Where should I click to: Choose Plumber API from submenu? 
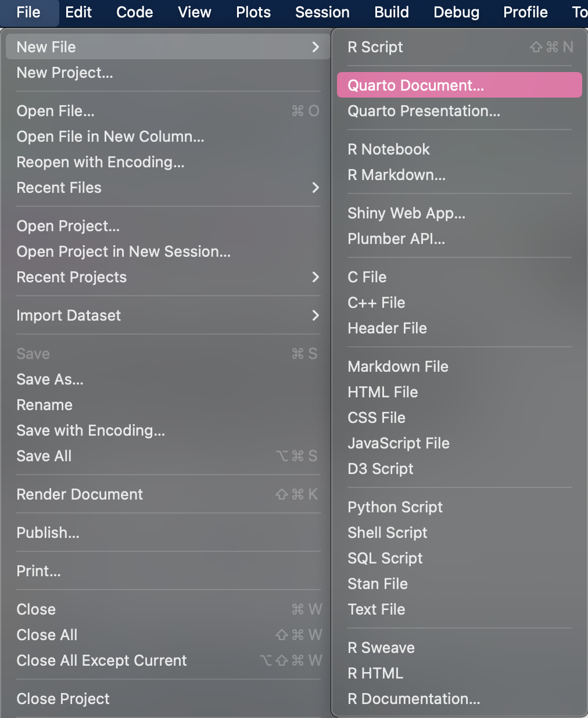click(396, 239)
